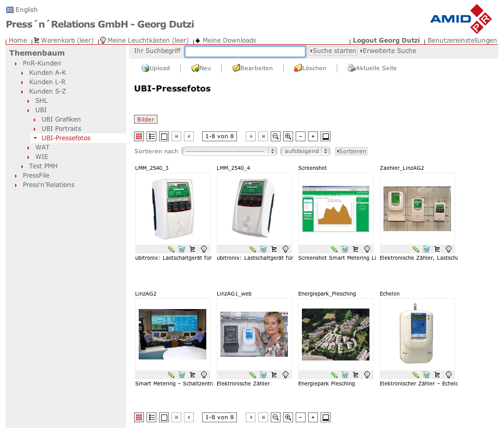This screenshot has width=504, height=428.
Task: Click the trash bin icon under Energiepark_Plesching
Action: pyautogui.click(x=344, y=374)
